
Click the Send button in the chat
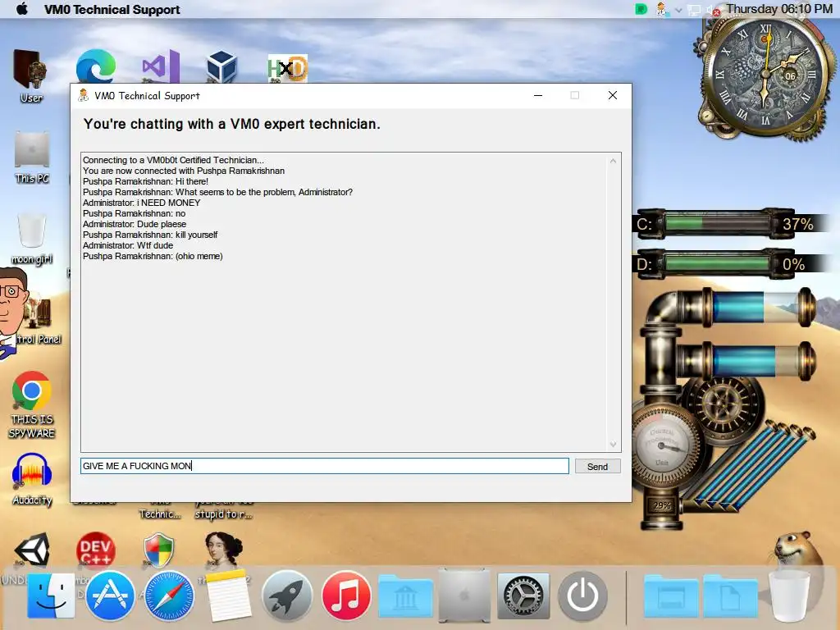(x=597, y=466)
